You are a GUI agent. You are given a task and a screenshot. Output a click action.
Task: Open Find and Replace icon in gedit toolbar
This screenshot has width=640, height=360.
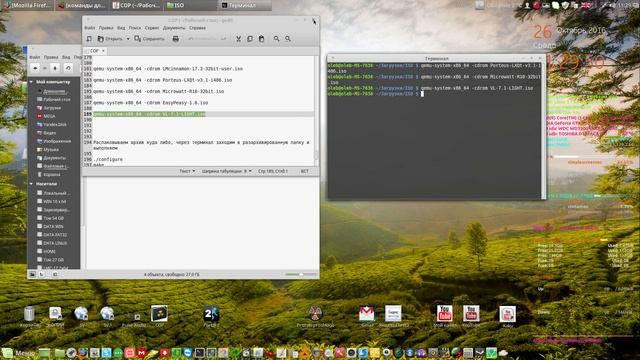[288, 39]
